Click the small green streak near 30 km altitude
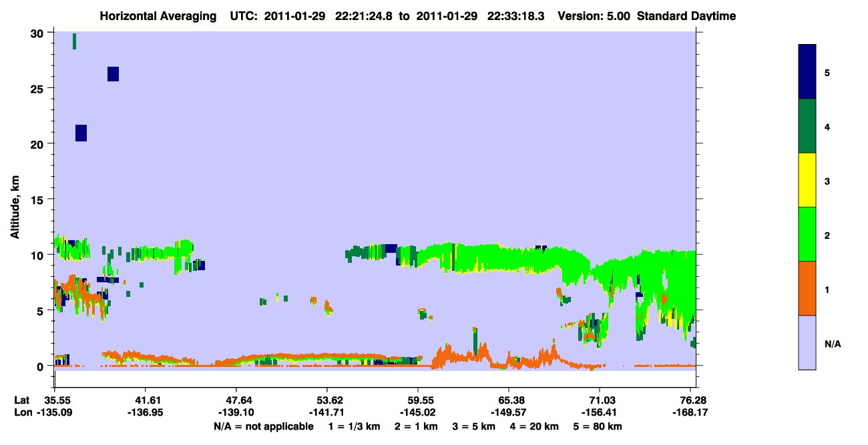Viewport: 868px width, 445px height. pyautogui.click(x=74, y=41)
